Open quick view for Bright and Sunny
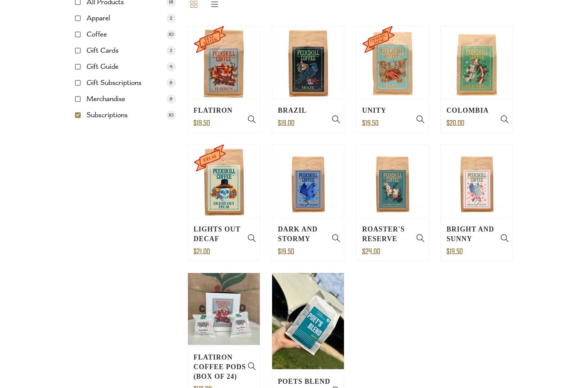588x388 pixels. click(x=505, y=238)
